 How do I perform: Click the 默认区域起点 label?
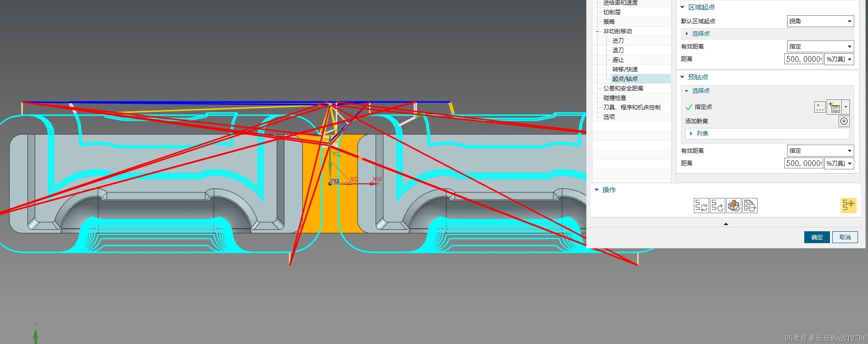coord(698,21)
